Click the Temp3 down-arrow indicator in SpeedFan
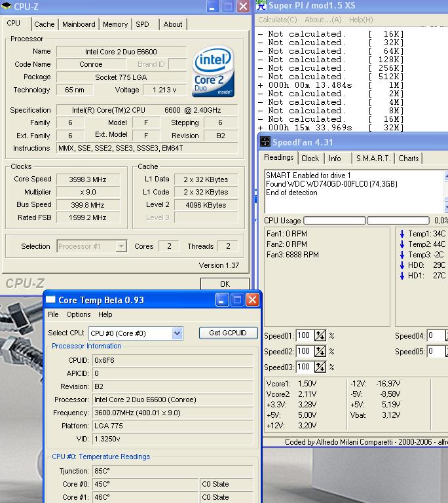This screenshot has height=503, width=448. click(402, 255)
